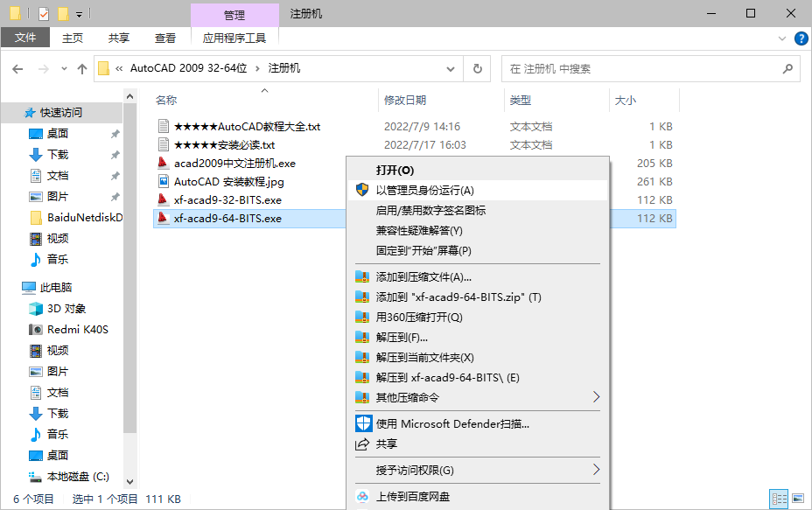Click the up-one-level arrow

[82, 69]
